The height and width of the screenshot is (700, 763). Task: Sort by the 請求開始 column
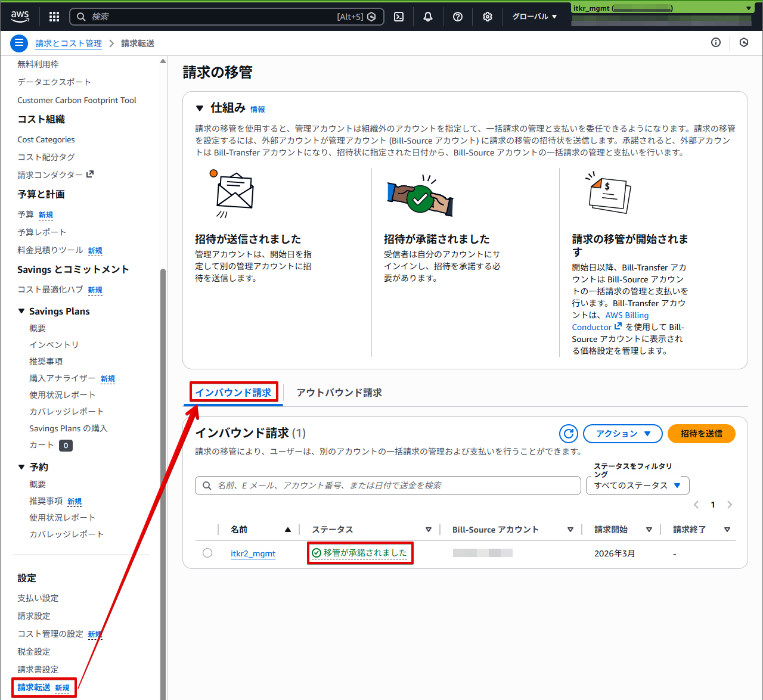tap(649, 530)
